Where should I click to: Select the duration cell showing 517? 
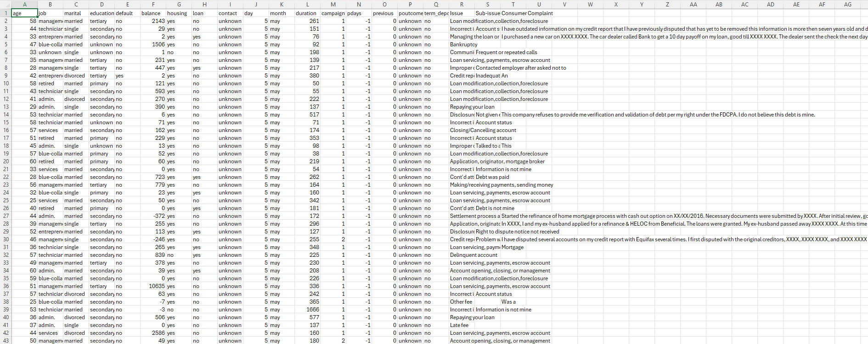(x=307, y=115)
